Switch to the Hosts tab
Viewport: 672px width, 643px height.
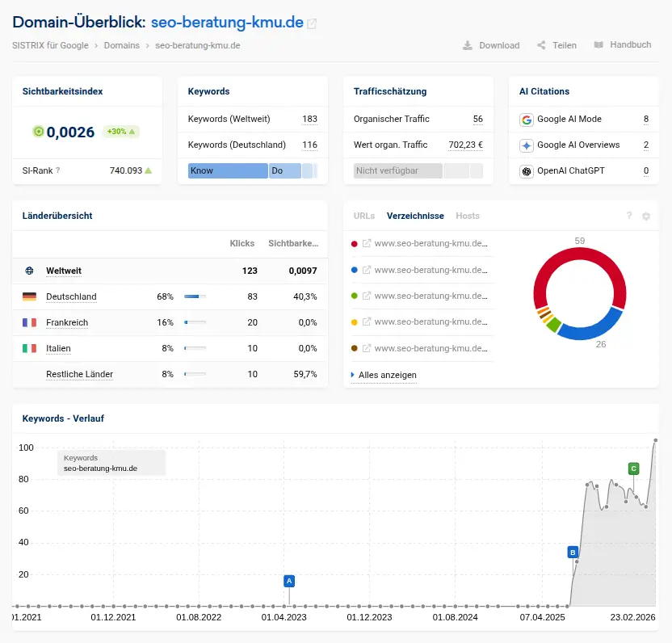click(x=468, y=216)
